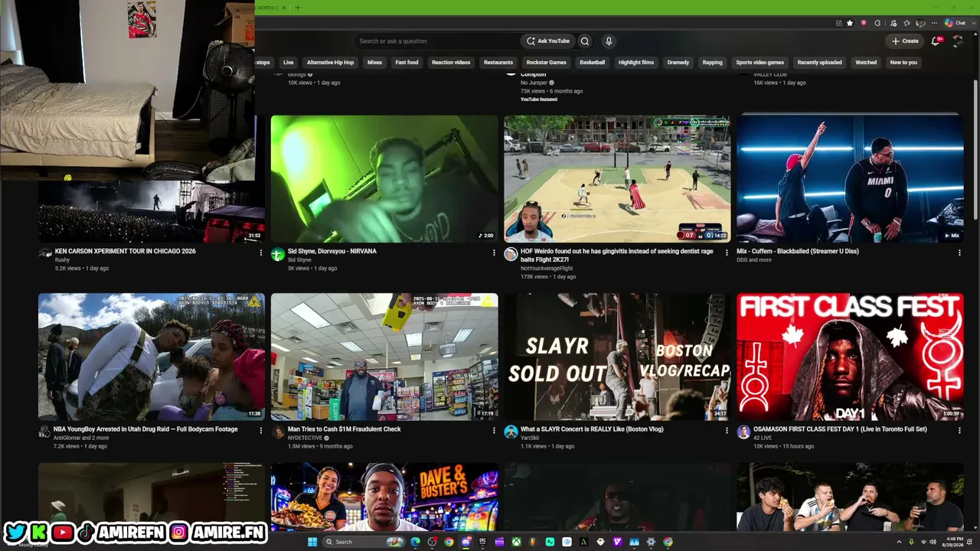
Task: Select the Rockstar Games chip
Action: point(547,63)
